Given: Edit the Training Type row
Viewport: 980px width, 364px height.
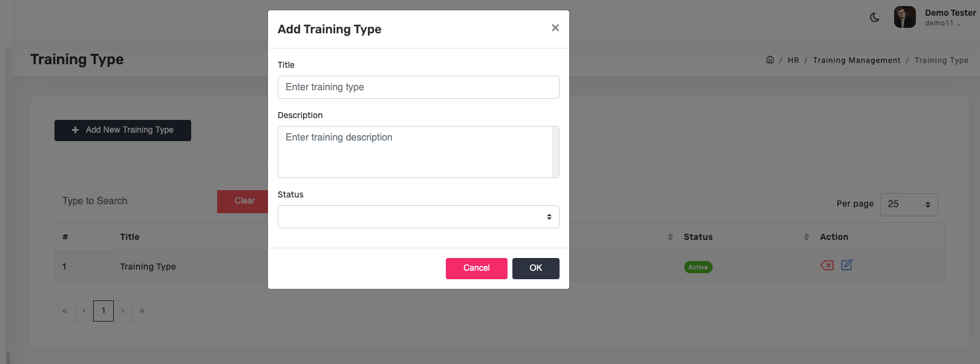Looking at the screenshot, I should coord(847,265).
